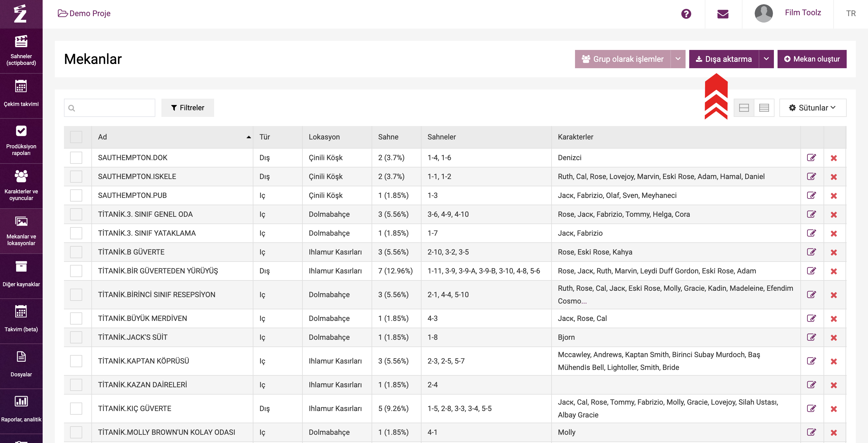Delete the TİTANİK.KAPTAN KÖPRÜSÜ row

(x=834, y=361)
